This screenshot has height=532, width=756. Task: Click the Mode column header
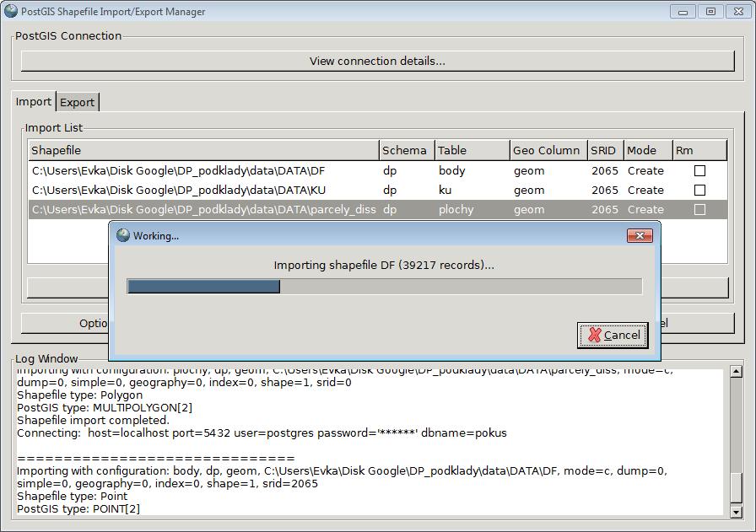point(648,150)
